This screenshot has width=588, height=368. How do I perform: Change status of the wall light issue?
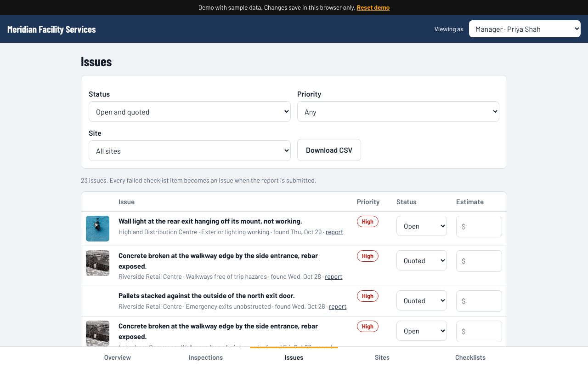pyautogui.click(x=422, y=226)
